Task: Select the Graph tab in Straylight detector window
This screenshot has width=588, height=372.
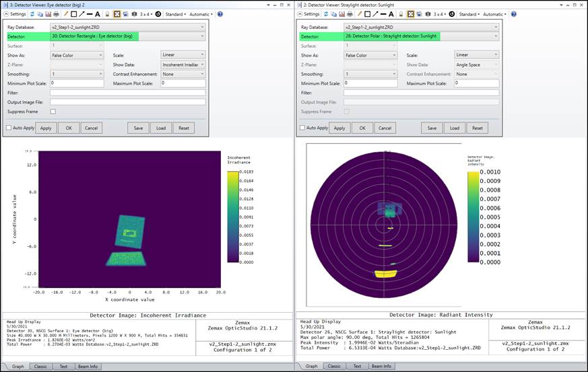Action: tap(311, 366)
